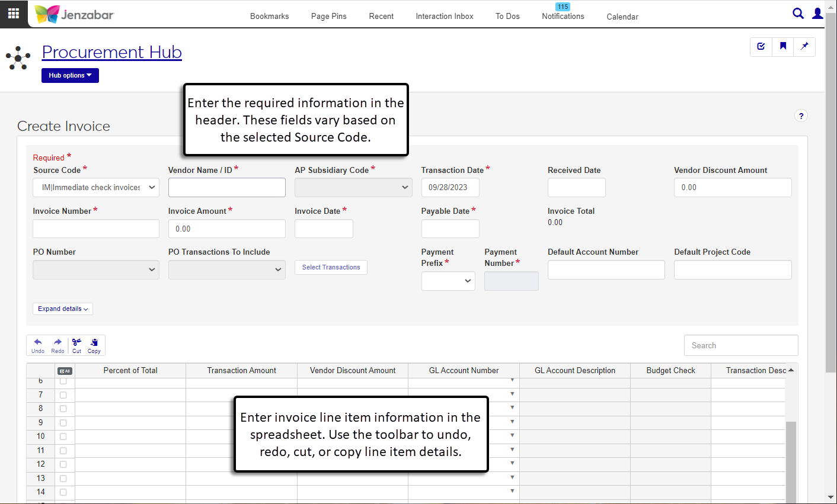Click the Copy toolbar icon
837x504 pixels.
click(x=94, y=345)
